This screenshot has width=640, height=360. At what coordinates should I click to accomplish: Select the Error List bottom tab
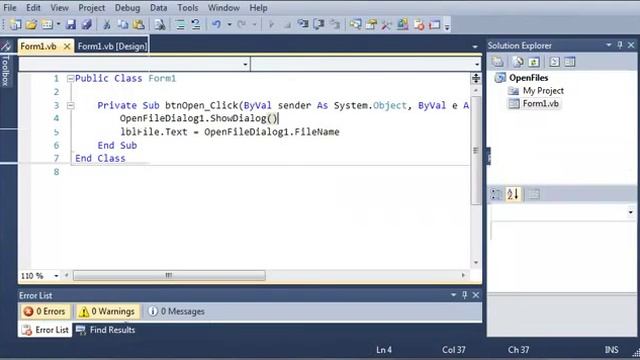45,330
